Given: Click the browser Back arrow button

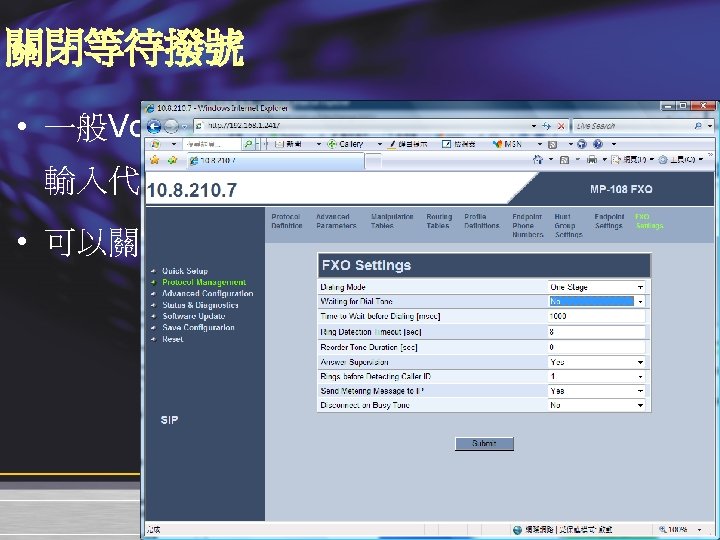Looking at the screenshot, I should pyautogui.click(x=154, y=126).
